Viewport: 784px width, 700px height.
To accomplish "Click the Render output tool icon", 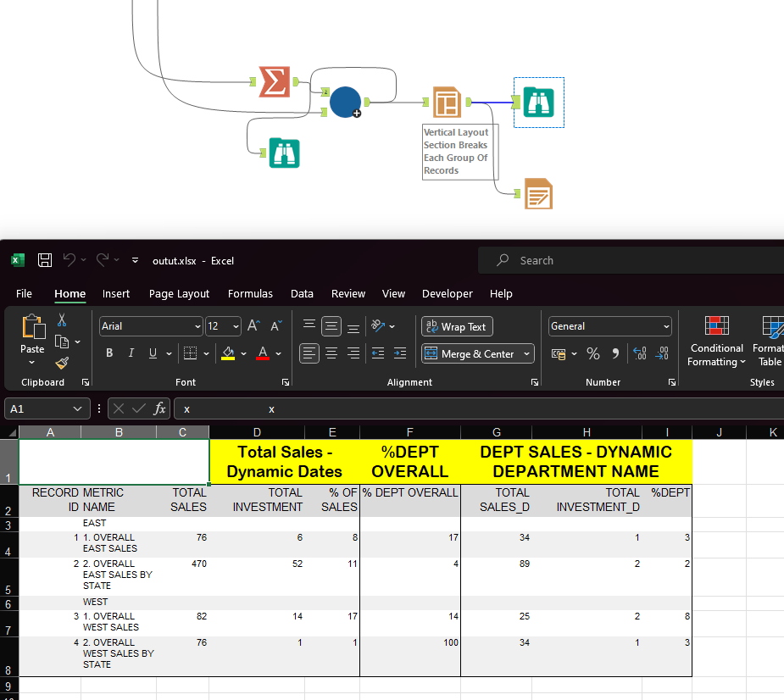I will (x=540, y=193).
